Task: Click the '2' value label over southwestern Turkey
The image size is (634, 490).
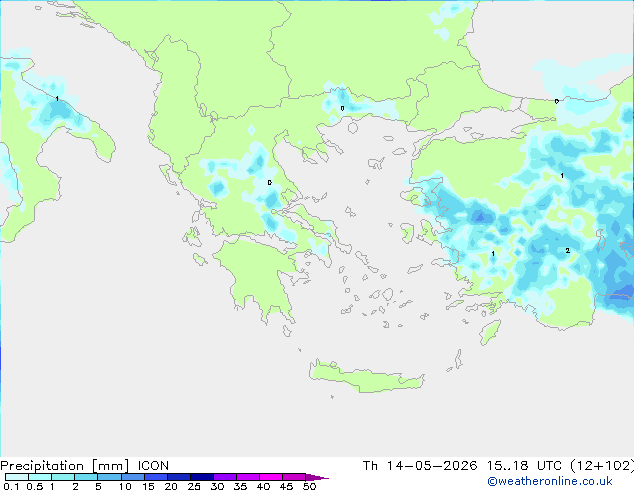Action: 568,251
